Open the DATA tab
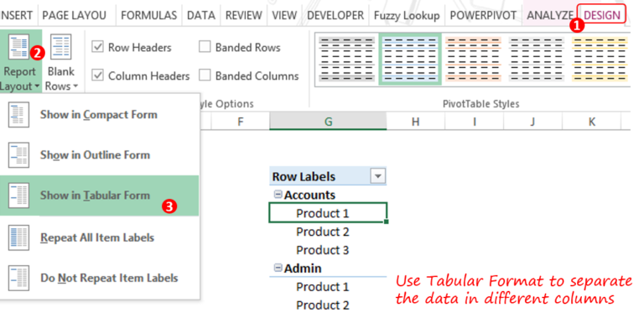Viewport: 644px width, 318px height. click(x=201, y=15)
